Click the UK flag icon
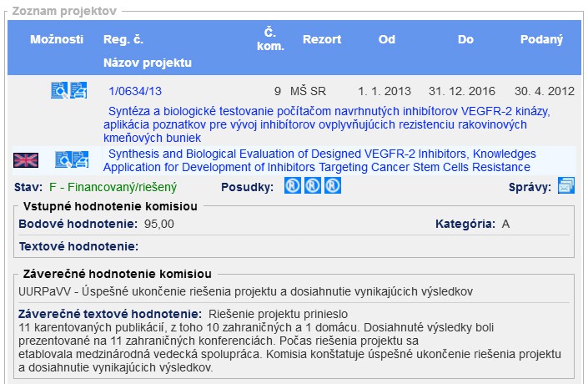 (26, 160)
